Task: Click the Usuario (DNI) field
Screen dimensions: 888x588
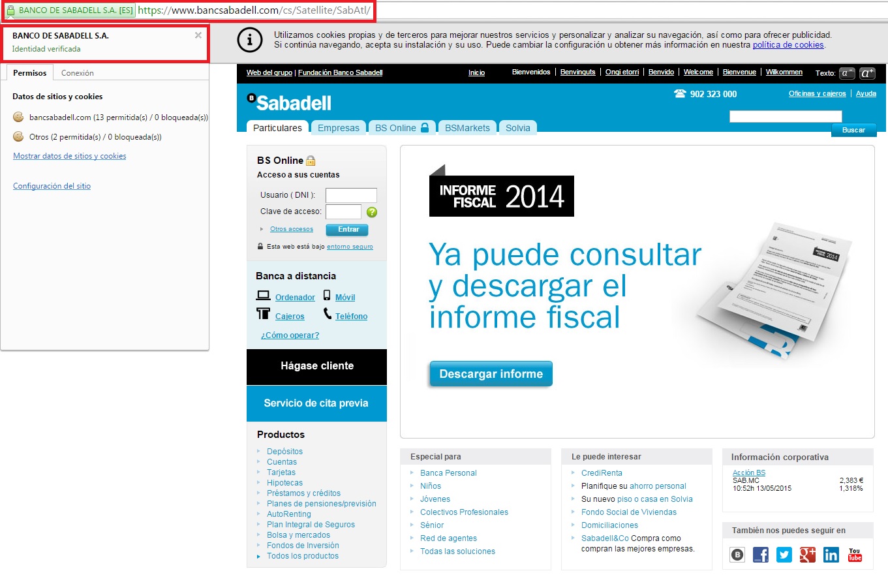Action: click(351, 195)
